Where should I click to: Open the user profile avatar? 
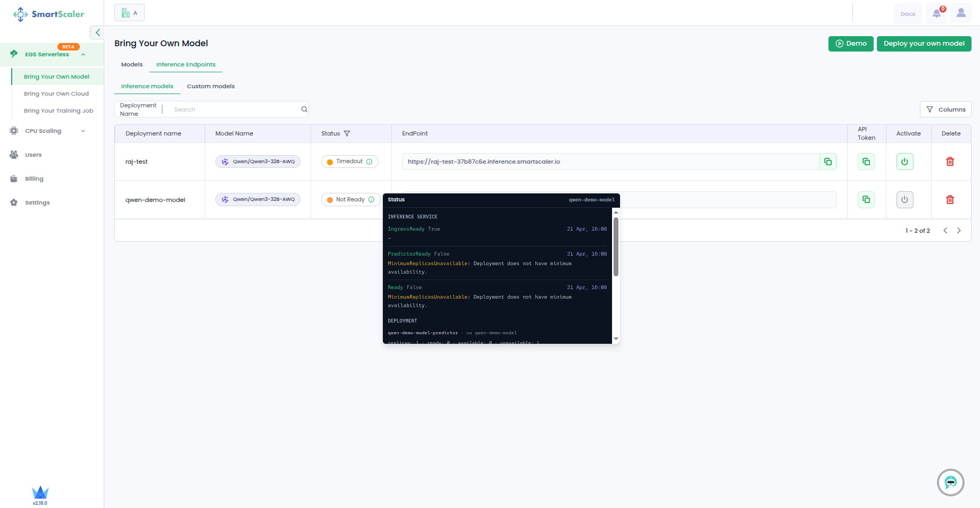pyautogui.click(x=960, y=13)
